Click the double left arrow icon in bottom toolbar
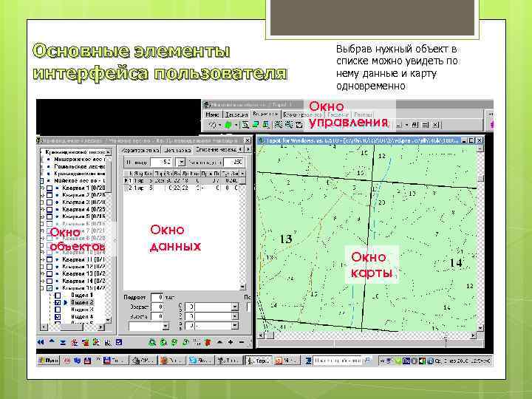The image size is (532, 399). click(x=41, y=342)
